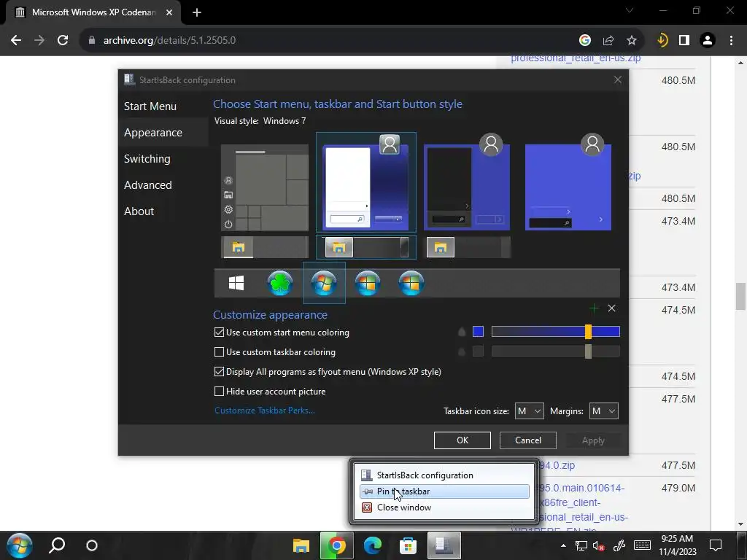This screenshot has width=747, height=560.
Task: Go to Switching settings section
Action: pos(147,158)
